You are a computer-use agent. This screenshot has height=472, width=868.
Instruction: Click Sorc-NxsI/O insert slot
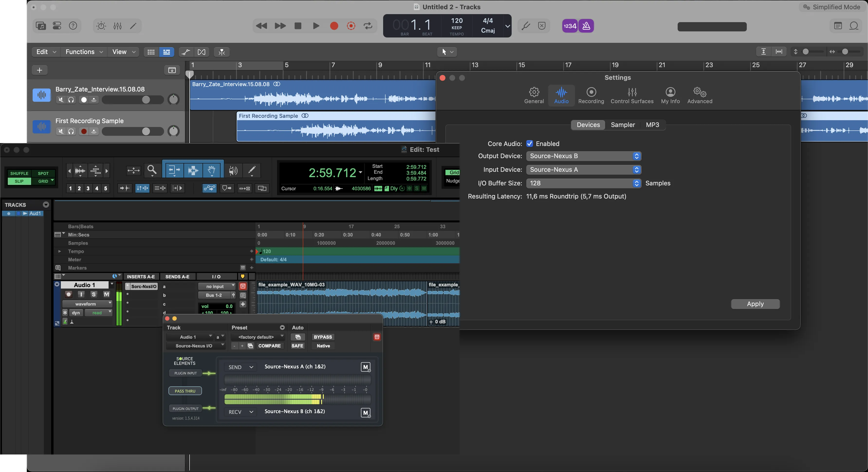[141, 286]
